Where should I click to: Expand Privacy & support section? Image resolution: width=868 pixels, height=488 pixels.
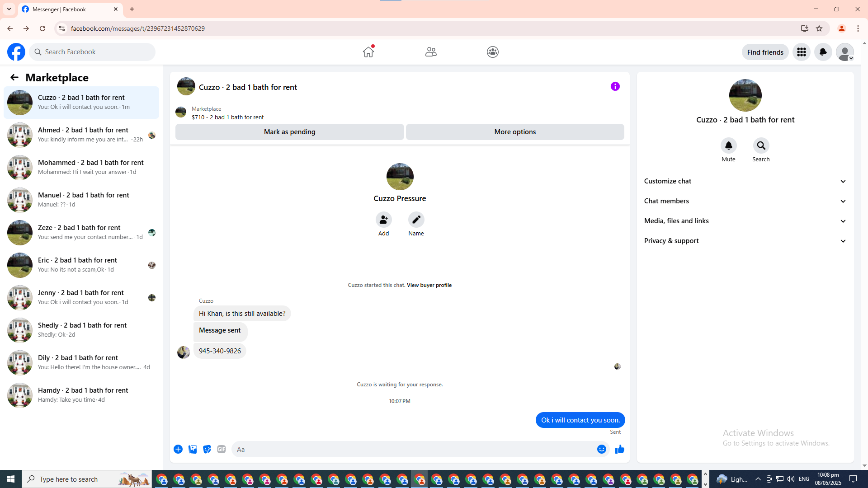(x=745, y=241)
